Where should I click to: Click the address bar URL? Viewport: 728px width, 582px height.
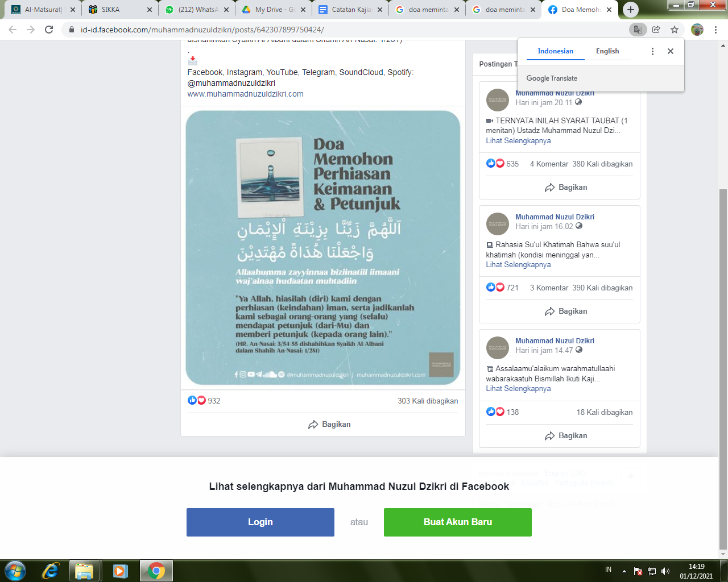coord(202,30)
